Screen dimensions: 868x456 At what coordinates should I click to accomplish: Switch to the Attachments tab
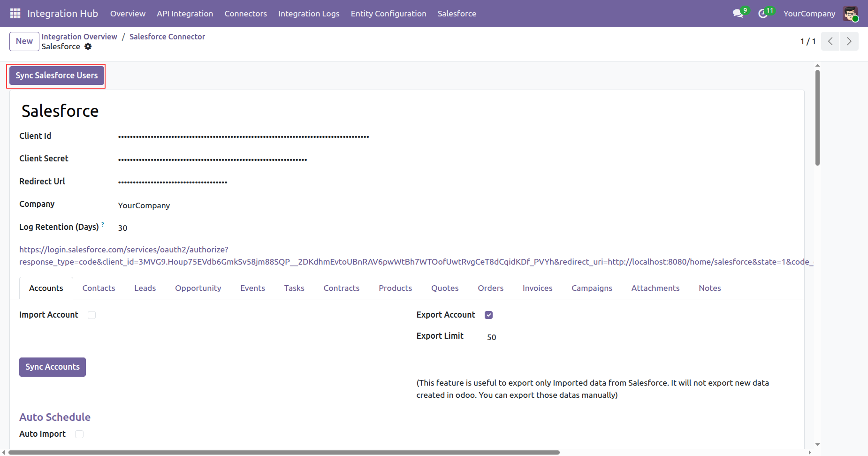pos(655,288)
